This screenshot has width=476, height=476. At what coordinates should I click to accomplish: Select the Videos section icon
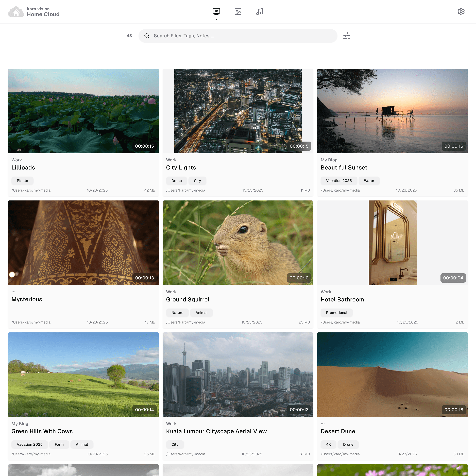(x=216, y=11)
